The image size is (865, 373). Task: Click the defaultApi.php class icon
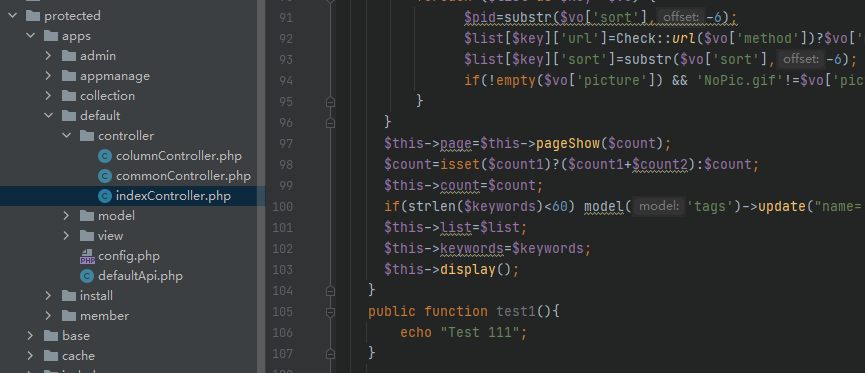click(87, 276)
